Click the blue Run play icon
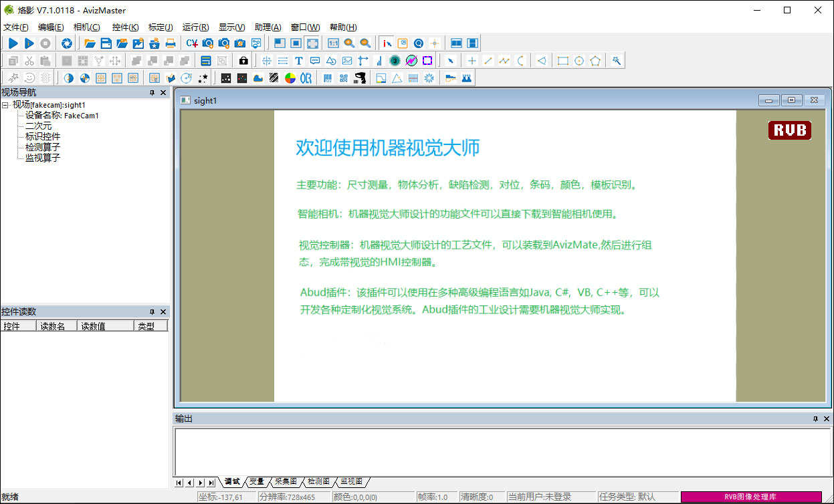 point(13,43)
